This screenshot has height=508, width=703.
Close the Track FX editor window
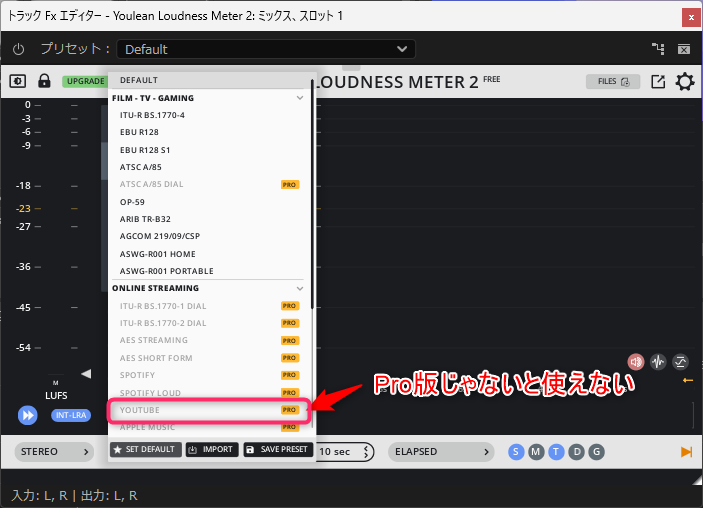(691, 17)
